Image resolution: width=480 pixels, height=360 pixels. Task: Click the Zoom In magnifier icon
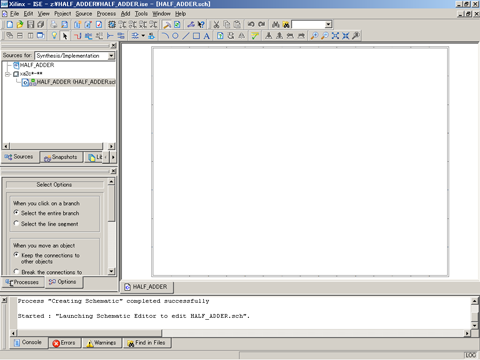pos(314,36)
